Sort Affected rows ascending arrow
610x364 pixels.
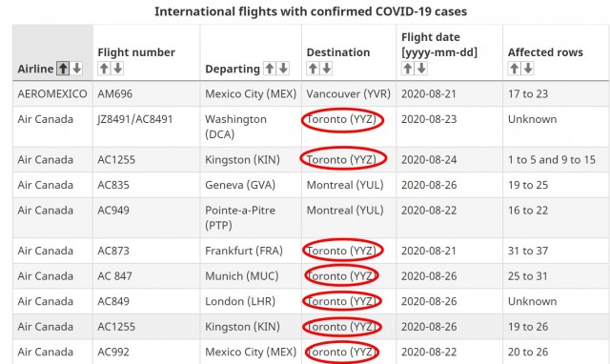(x=514, y=69)
